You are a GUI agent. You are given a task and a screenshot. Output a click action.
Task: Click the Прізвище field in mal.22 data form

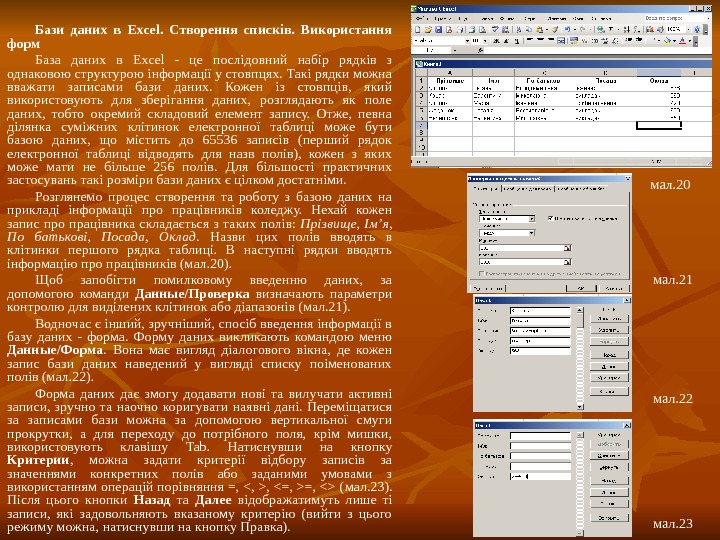pyautogui.click(x=540, y=311)
